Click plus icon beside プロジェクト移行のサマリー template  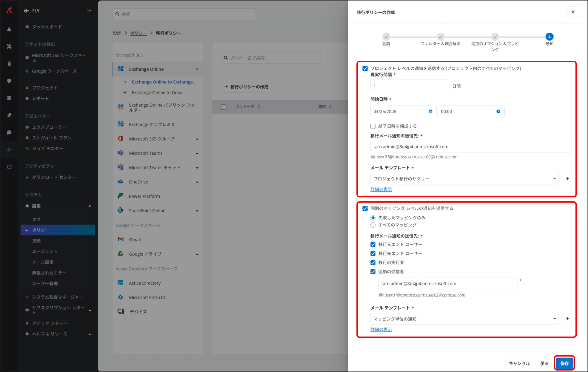click(567, 179)
